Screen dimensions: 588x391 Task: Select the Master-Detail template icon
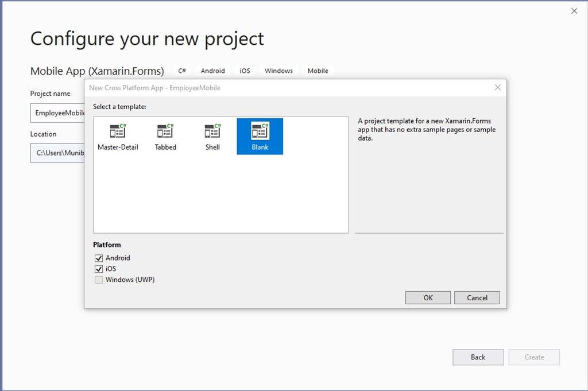click(x=118, y=137)
